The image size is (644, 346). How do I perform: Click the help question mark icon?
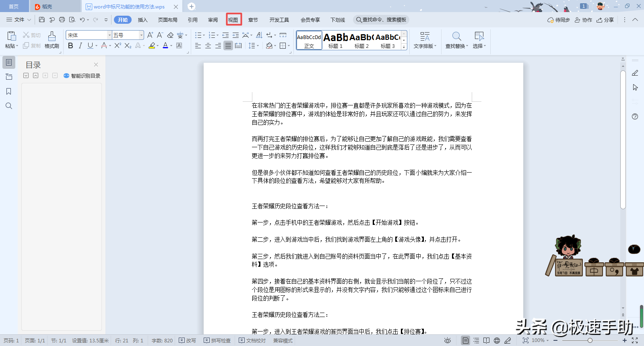[x=635, y=117]
